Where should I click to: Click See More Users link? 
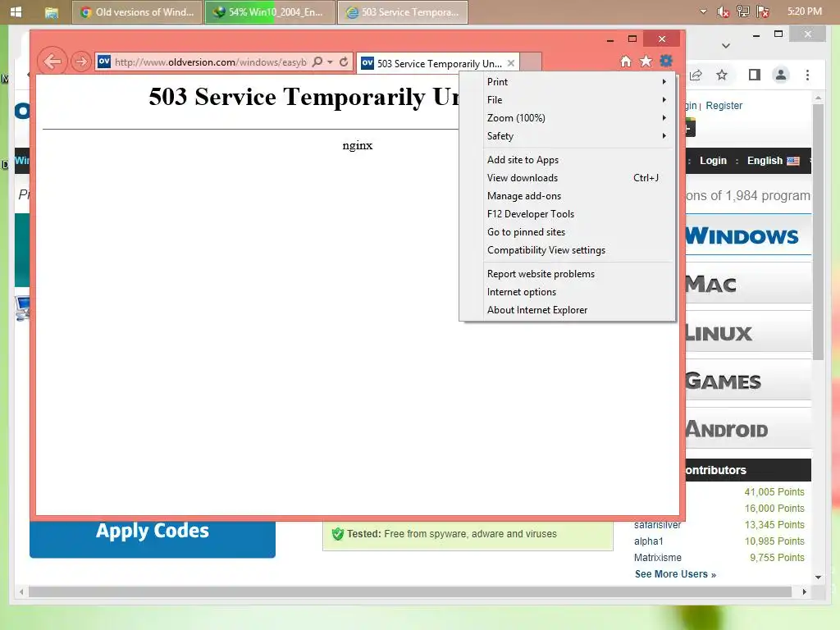click(x=675, y=574)
